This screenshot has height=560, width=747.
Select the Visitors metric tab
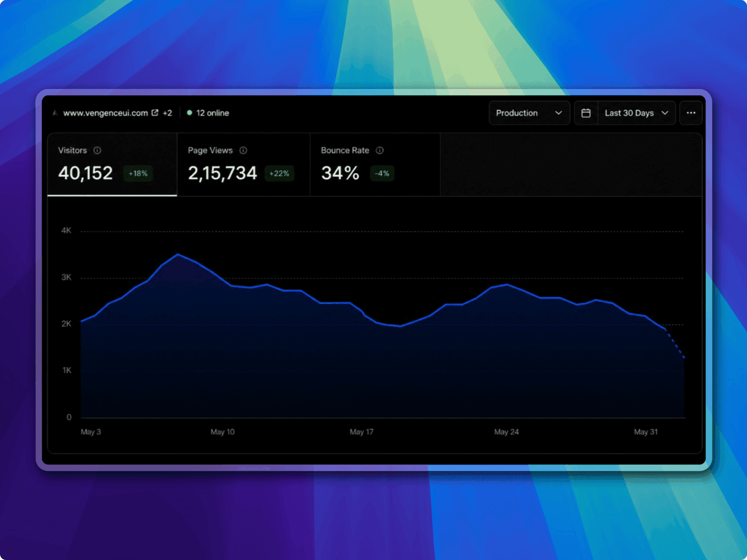[x=112, y=164]
